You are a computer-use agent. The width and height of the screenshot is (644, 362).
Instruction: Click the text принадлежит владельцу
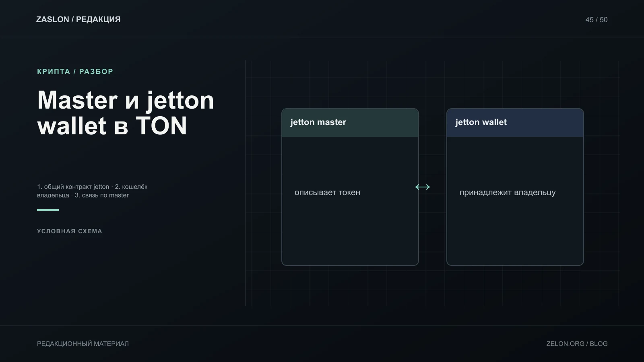pyautogui.click(x=508, y=193)
